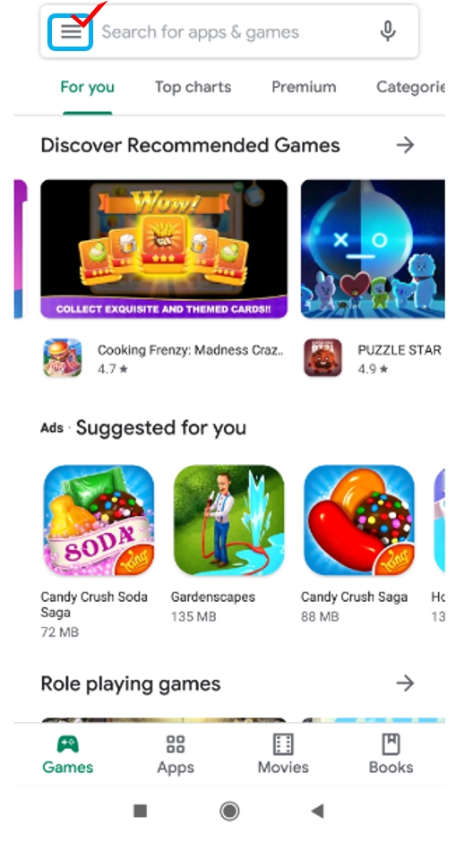The width and height of the screenshot is (473, 868).
Task: Tap Android recent apps square
Action: 140,812
